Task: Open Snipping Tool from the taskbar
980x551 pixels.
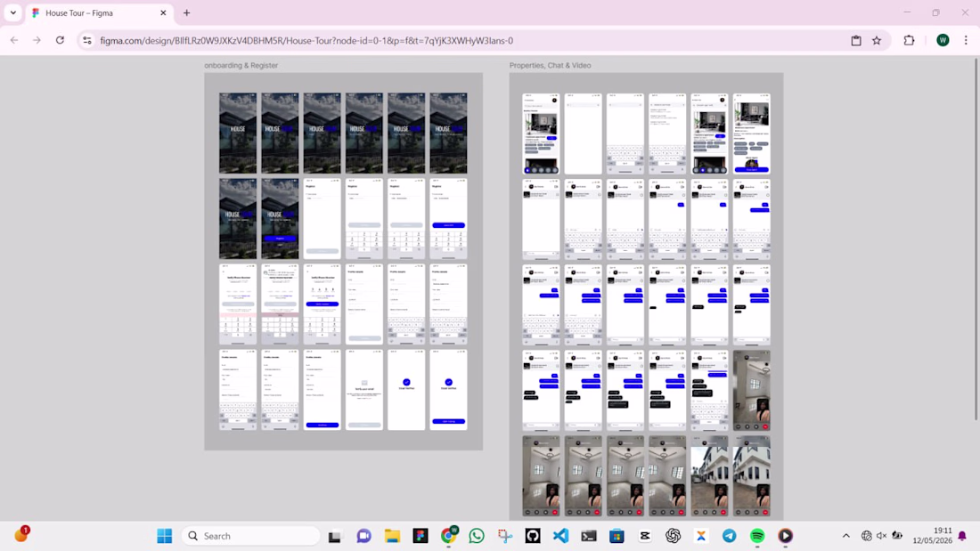Action: tap(505, 536)
